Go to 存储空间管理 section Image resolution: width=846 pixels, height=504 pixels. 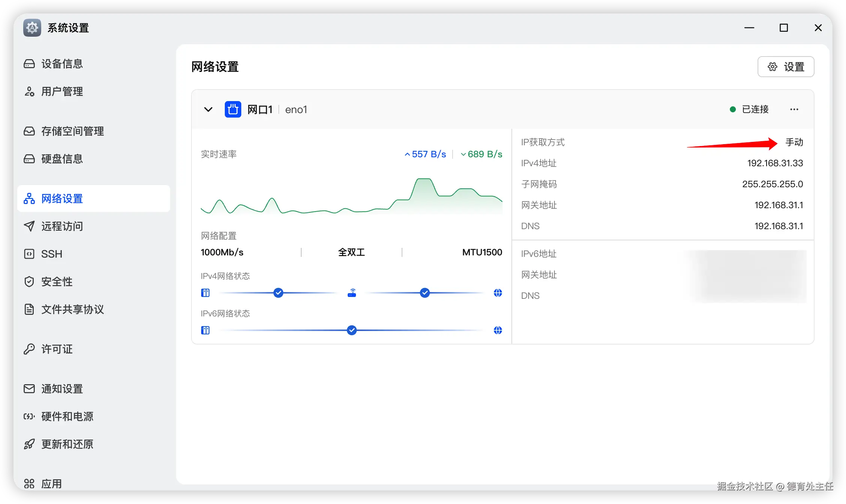[x=72, y=131]
